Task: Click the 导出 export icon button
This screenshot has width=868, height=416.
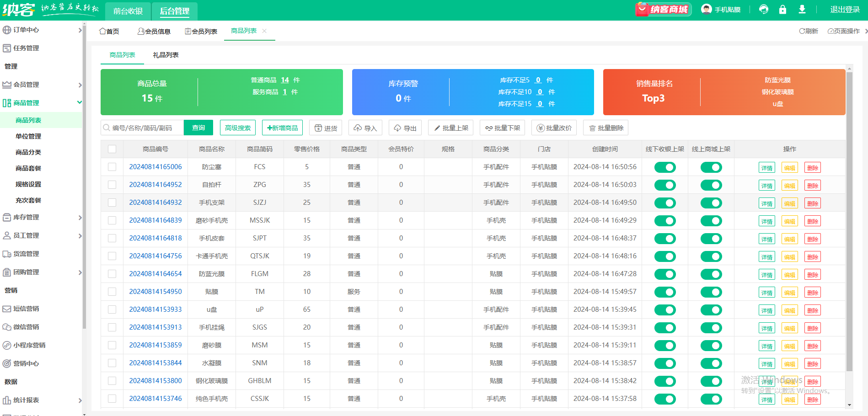Action: (x=405, y=128)
